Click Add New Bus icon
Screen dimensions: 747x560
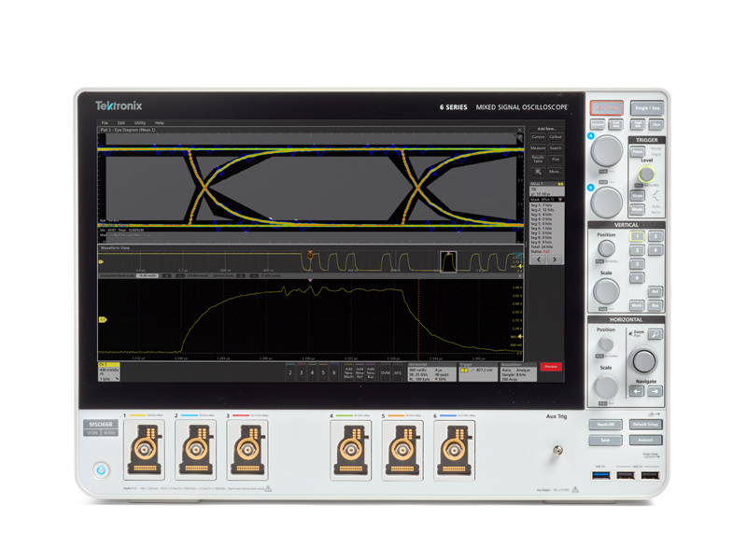[371, 371]
